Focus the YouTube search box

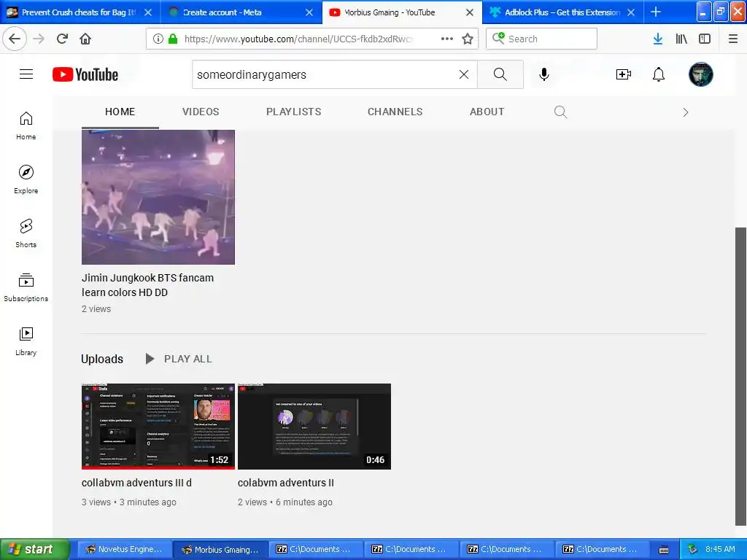click(324, 74)
